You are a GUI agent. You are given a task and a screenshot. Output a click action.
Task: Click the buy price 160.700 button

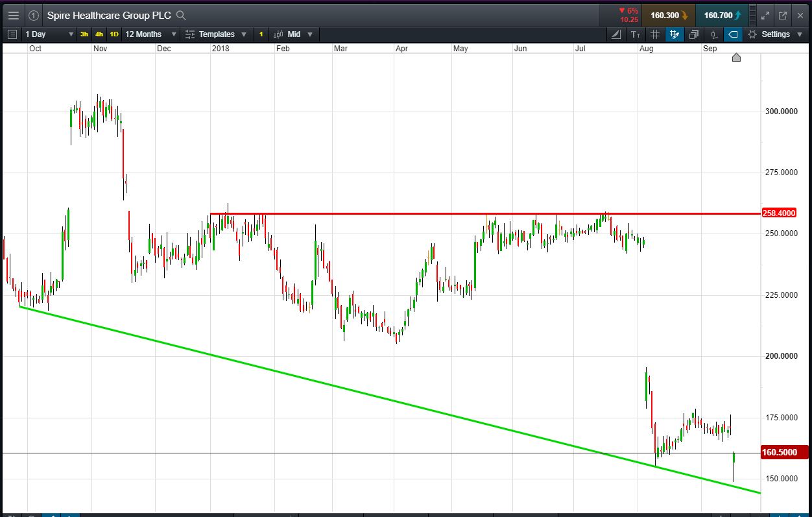click(x=721, y=16)
